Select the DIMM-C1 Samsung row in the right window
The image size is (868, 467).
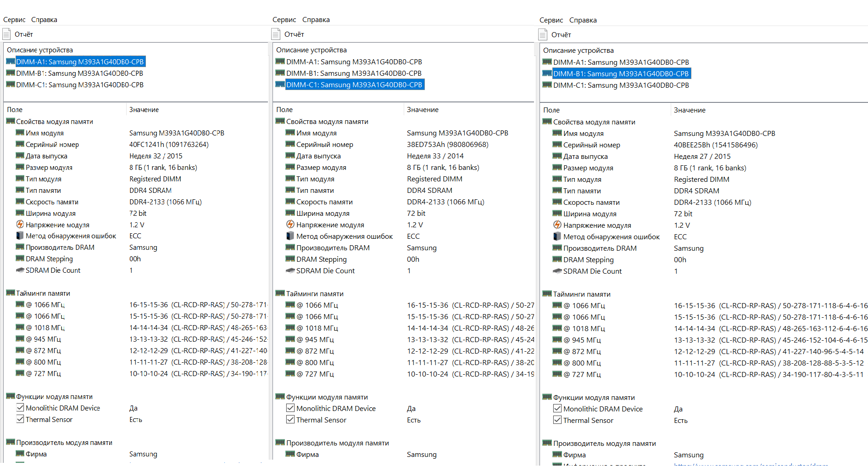coord(621,85)
